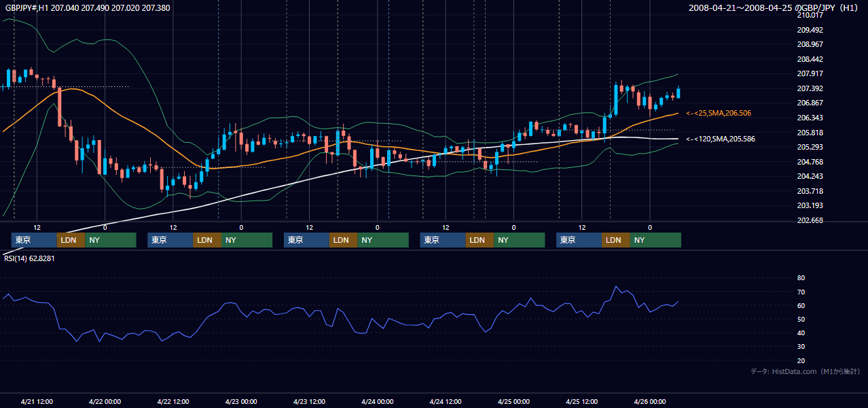868x408 pixels.
Task: Select price level 207.917 on the axis
Action: pyautogui.click(x=810, y=73)
